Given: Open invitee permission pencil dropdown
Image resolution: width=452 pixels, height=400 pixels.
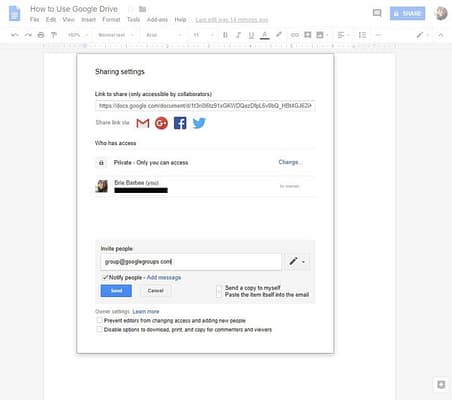Looking at the screenshot, I should (x=297, y=261).
